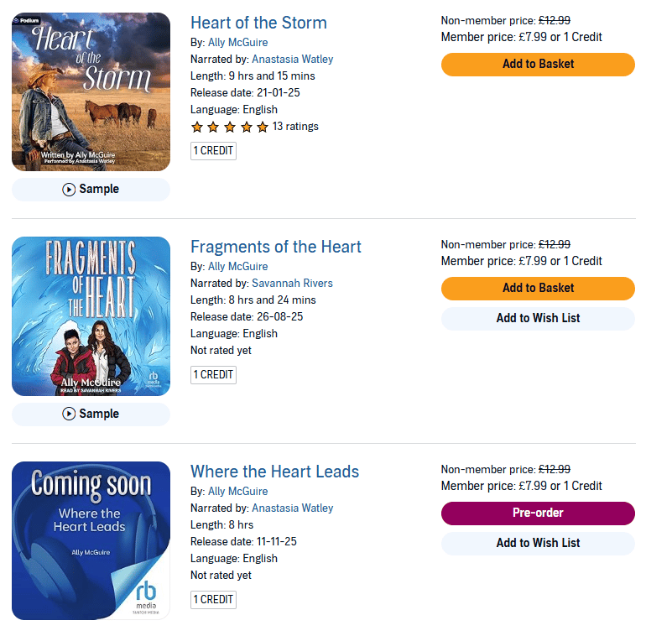Add Fragments of the Heart to Wish List

(538, 319)
